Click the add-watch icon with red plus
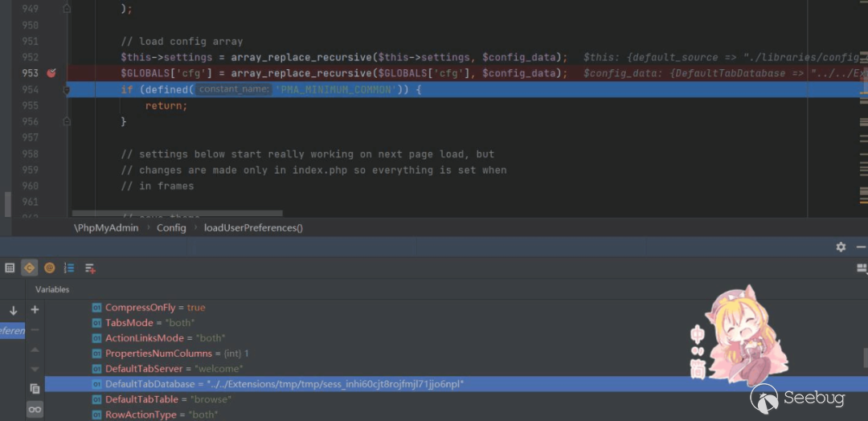Image resolution: width=868 pixels, height=421 pixels. tap(90, 268)
